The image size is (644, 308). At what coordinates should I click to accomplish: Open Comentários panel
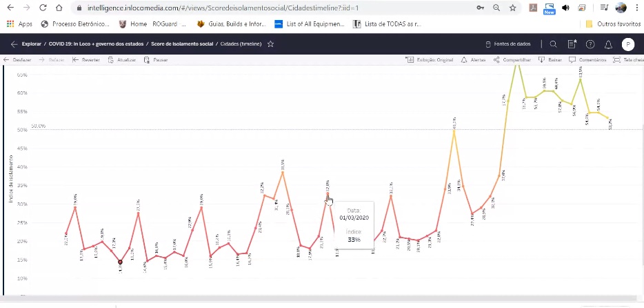tap(587, 60)
